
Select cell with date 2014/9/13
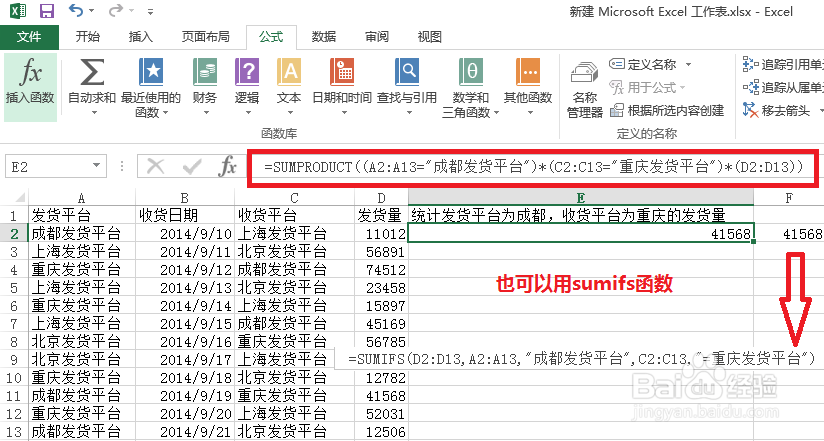coord(185,288)
